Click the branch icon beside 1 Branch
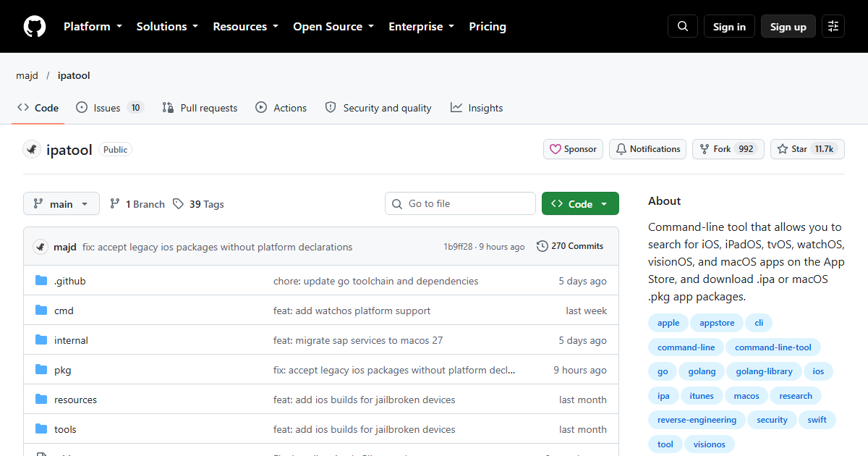This screenshot has width=868, height=456. click(115, 204)
